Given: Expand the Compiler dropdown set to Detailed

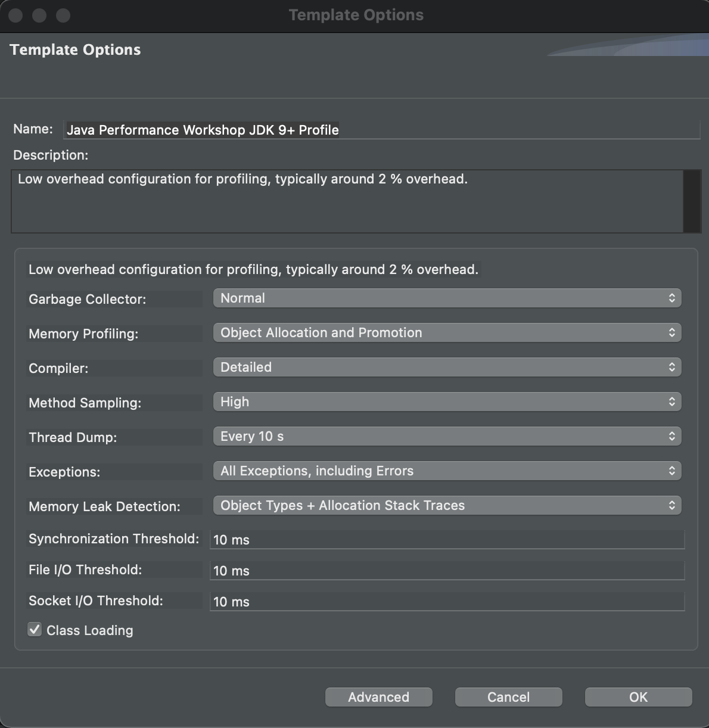Looking at the screenshot, I should [447, 367].
